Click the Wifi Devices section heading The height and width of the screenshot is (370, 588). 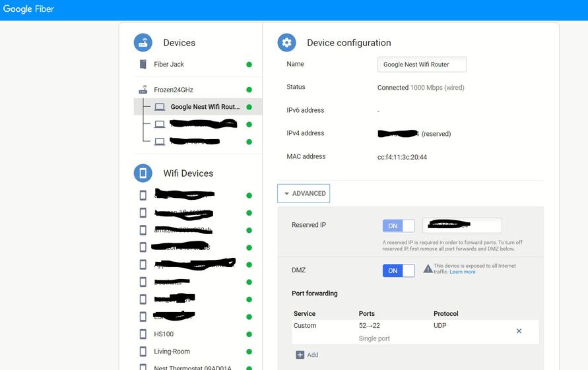(x=188, y=173)
